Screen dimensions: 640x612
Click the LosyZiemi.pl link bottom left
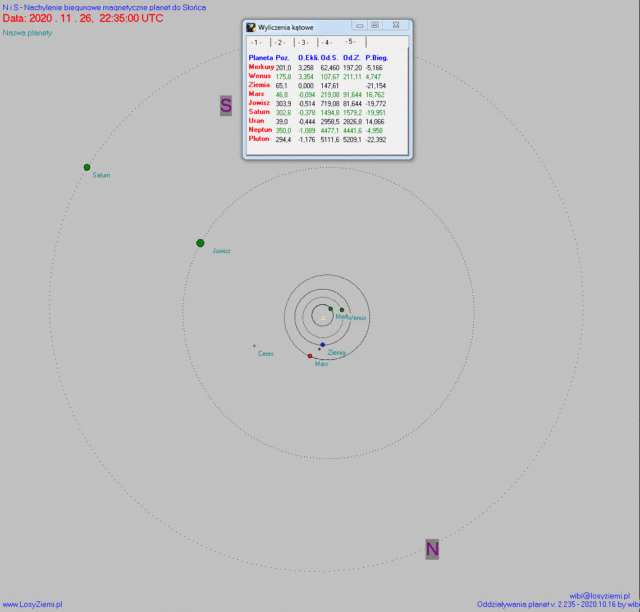coord(32,604)
